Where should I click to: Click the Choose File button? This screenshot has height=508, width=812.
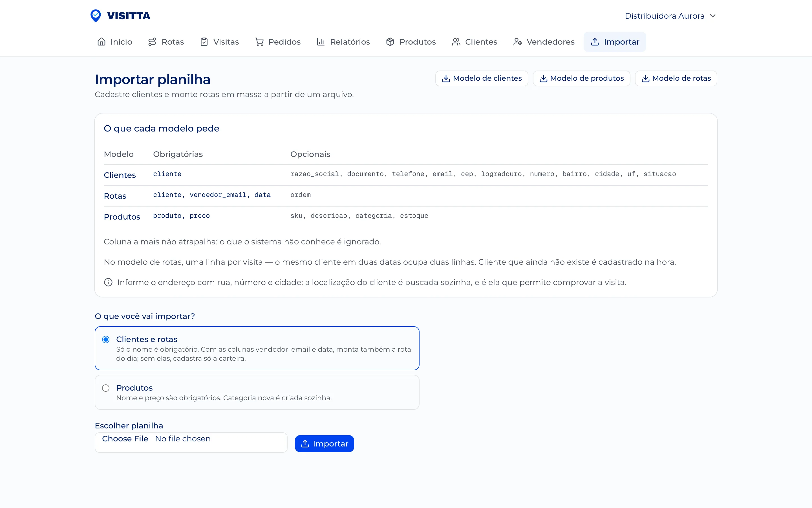coord(125,439)
